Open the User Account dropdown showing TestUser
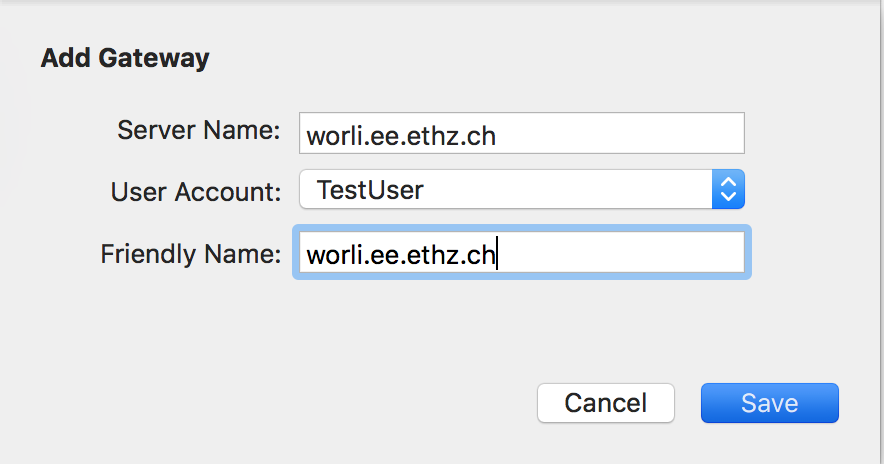Image resolution: width=884 pixels, height=464 pixels. [522, 189]
